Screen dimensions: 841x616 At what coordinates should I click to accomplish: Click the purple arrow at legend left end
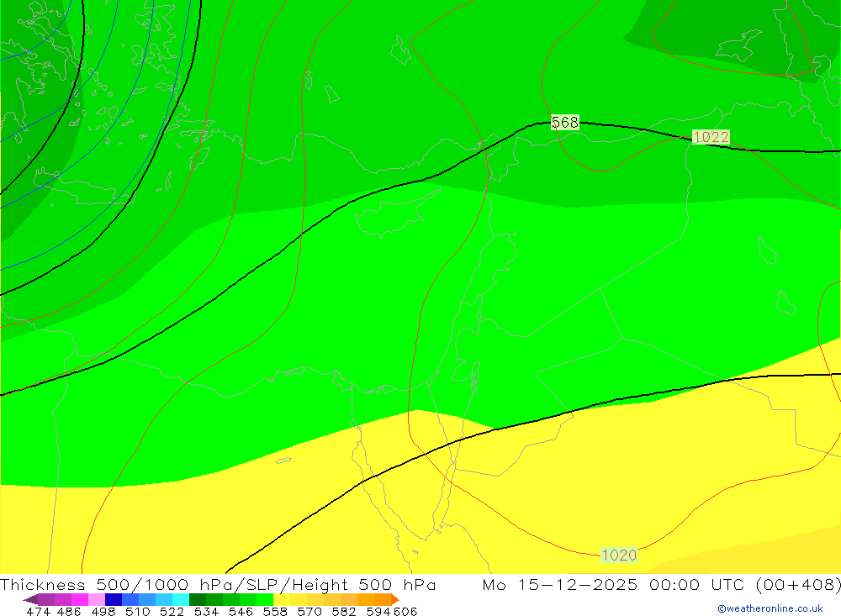30,599
